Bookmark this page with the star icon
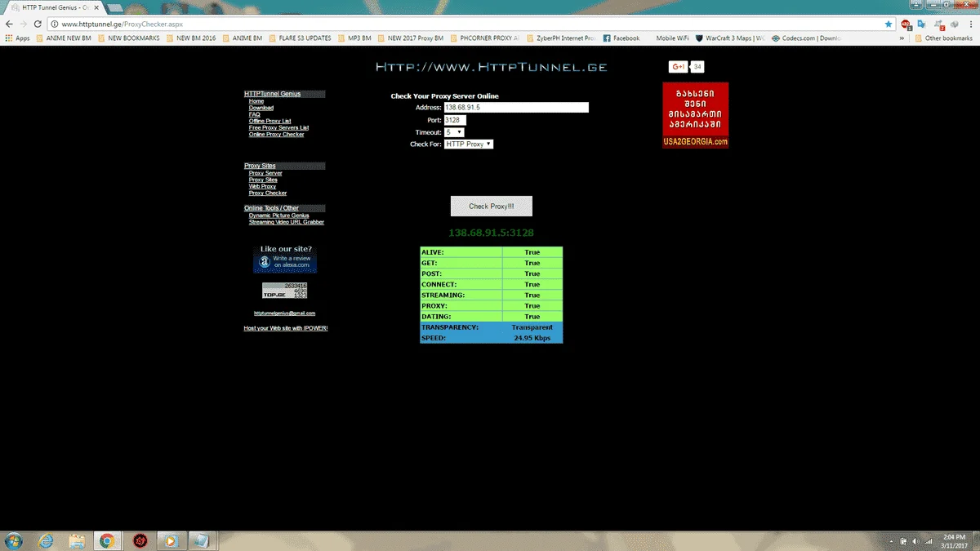 (x=889, y=24)
